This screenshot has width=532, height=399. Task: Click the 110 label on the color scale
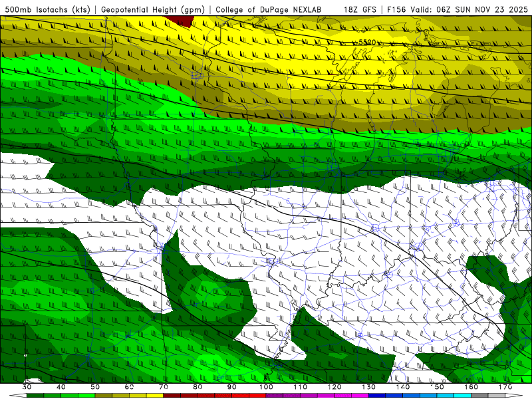pos(301,387)
